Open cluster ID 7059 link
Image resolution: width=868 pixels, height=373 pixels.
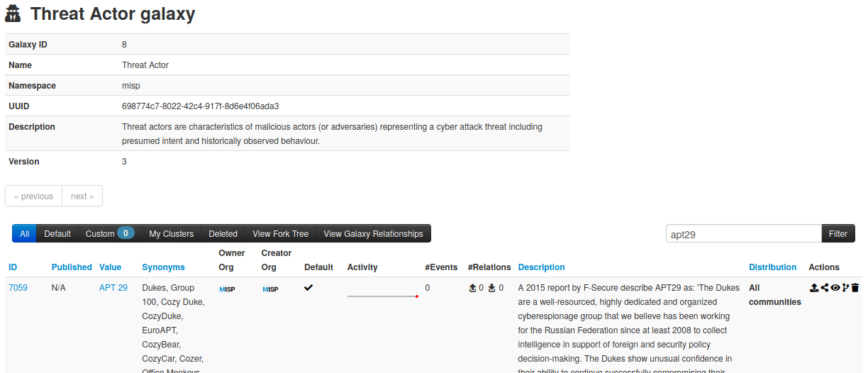tap(18, 288)
